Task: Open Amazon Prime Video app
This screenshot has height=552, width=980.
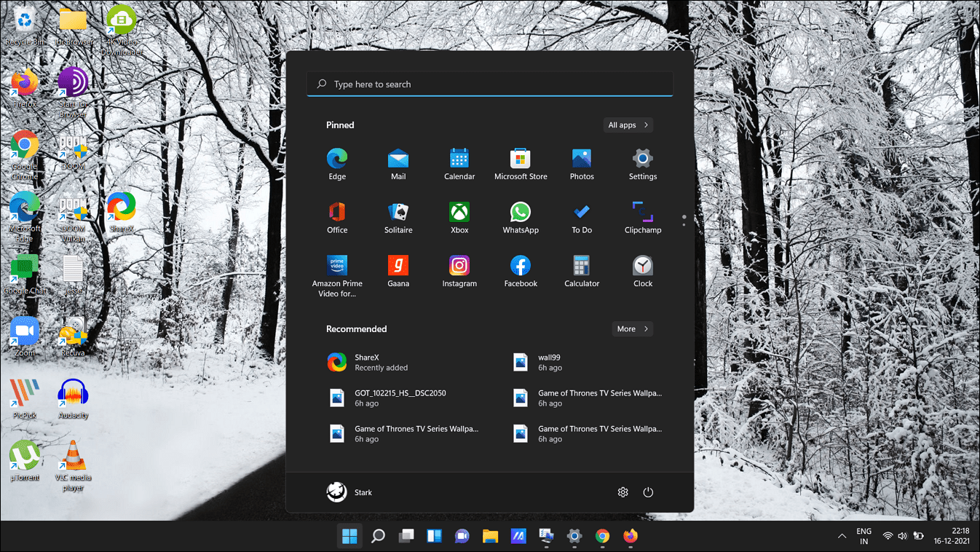Action: [337, 276]
